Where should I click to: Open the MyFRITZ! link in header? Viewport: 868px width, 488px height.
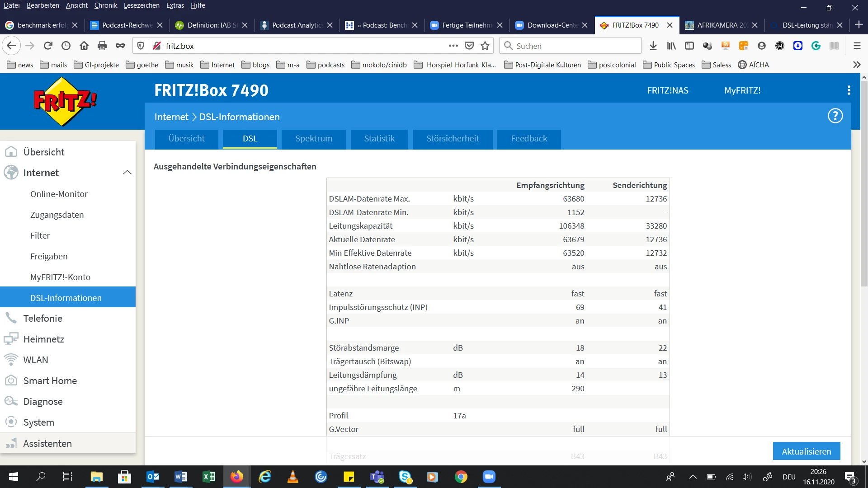(742, 90)
